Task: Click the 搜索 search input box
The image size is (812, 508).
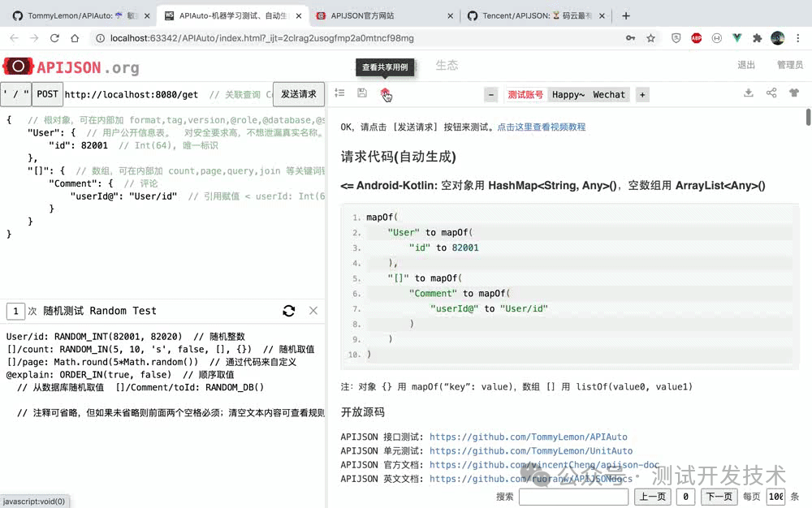Action: [x=573, y=497]
